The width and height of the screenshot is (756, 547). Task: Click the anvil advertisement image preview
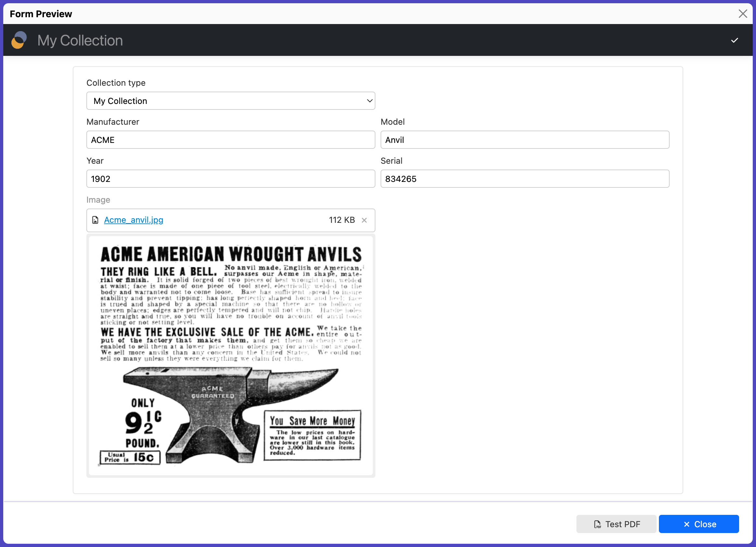(231, 356)
